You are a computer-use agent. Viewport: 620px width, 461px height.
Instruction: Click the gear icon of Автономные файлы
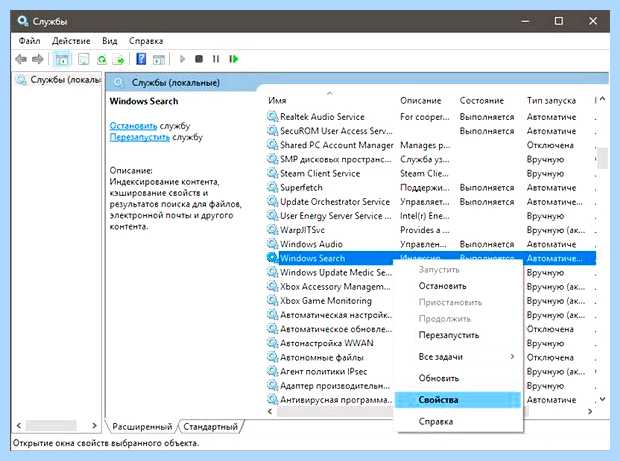click(272, 357)
